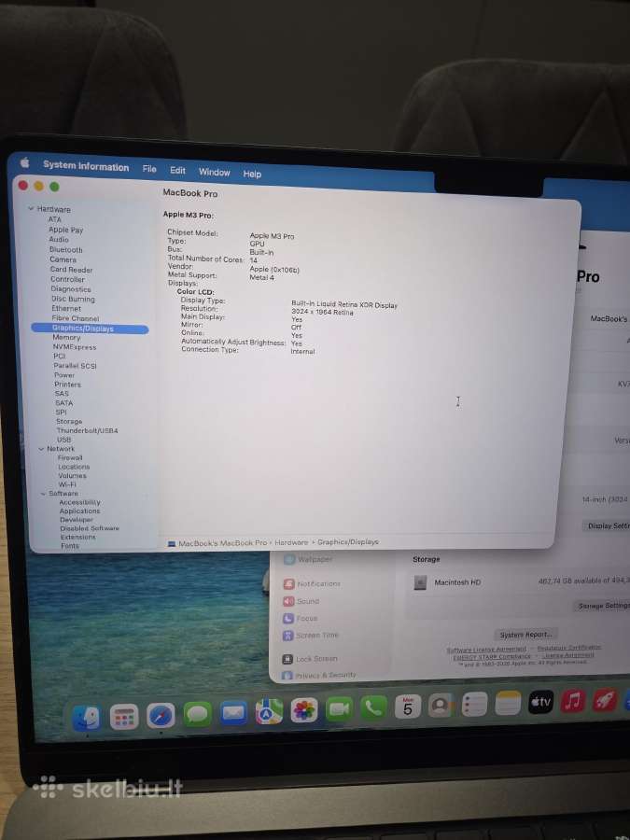The width and height of the screenshot is (630, 840).
Task: Launch Maps from the Dock
Action: click(x=269, y=712)
